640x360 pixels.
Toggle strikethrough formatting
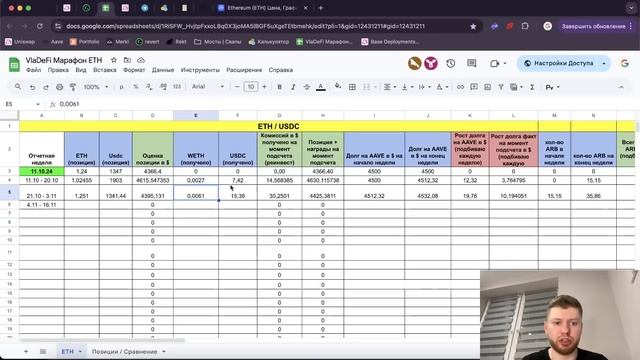pos(307,87)
